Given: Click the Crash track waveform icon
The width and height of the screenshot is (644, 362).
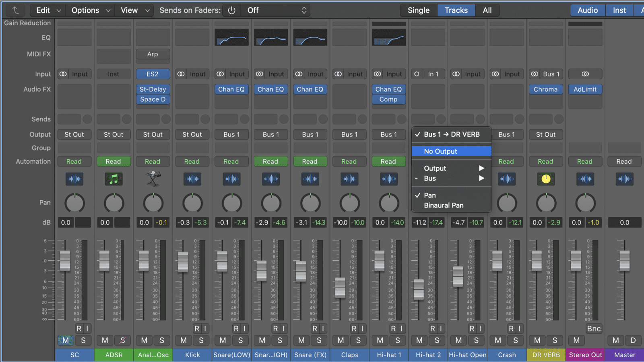Looking at the screenshot, I should (507, 179).
